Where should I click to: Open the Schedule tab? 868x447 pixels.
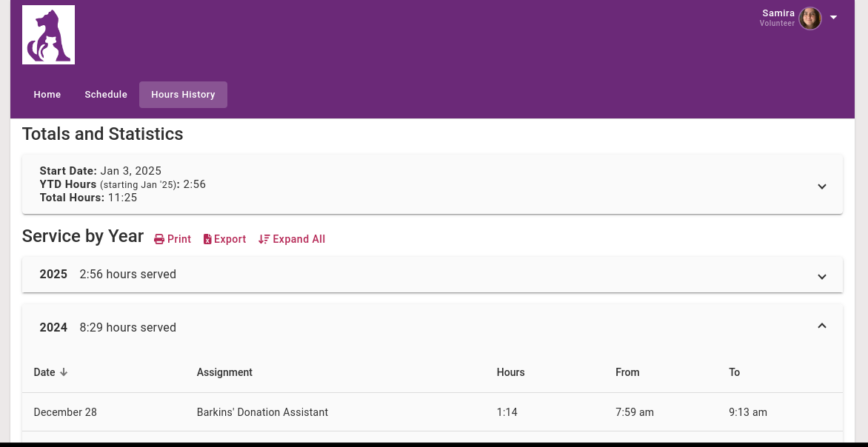coord(106,95)
